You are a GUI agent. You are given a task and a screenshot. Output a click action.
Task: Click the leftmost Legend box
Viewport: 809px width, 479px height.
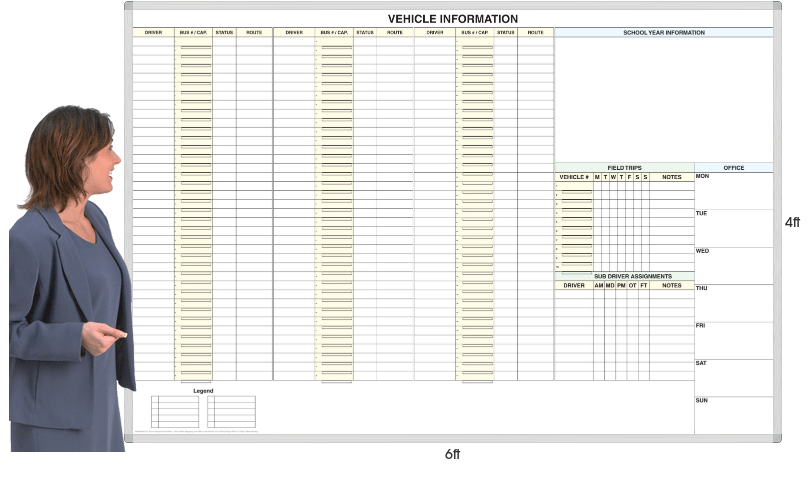(x=175, y=412)
